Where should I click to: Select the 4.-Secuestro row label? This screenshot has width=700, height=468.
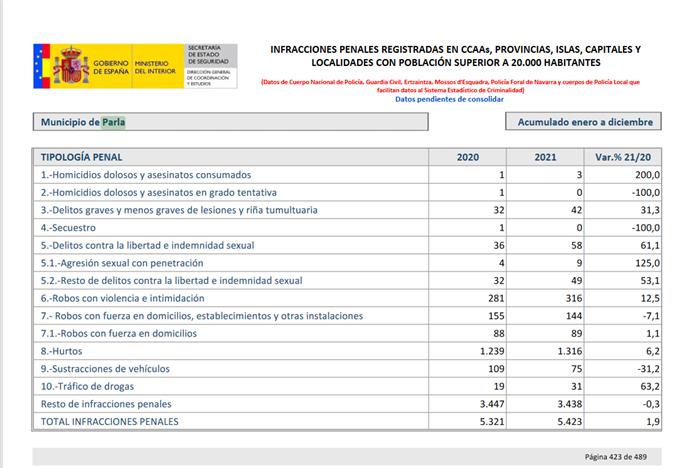[x=70, y=227]
